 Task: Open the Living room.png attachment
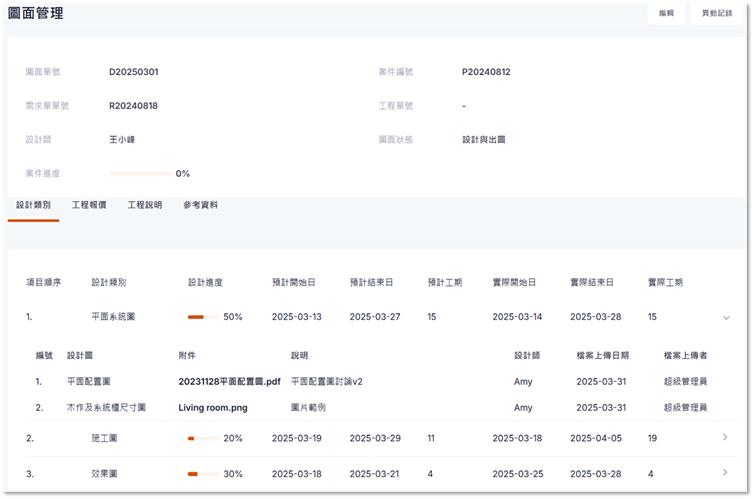[x=213, y=408]
